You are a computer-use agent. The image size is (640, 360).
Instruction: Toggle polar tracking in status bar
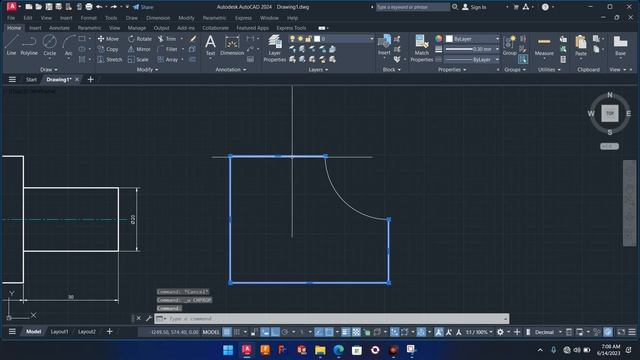click(285, 332)
